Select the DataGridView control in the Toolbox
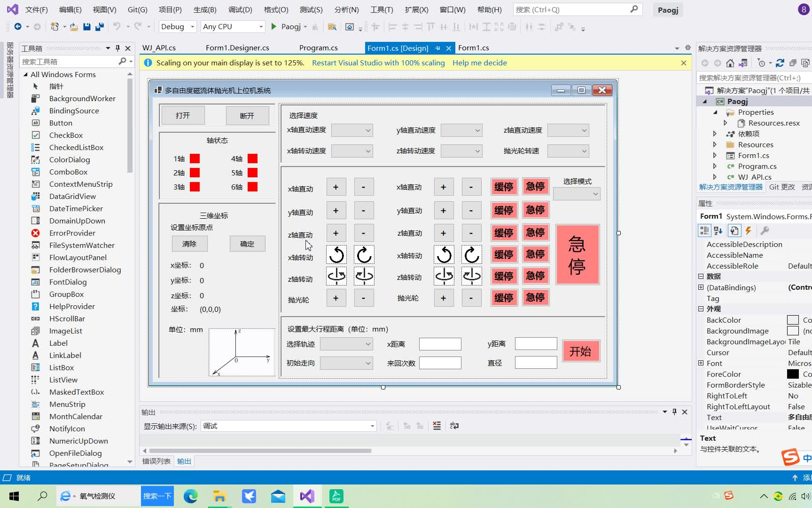Viewport: 812px width, 508px height. pos(72,196)
